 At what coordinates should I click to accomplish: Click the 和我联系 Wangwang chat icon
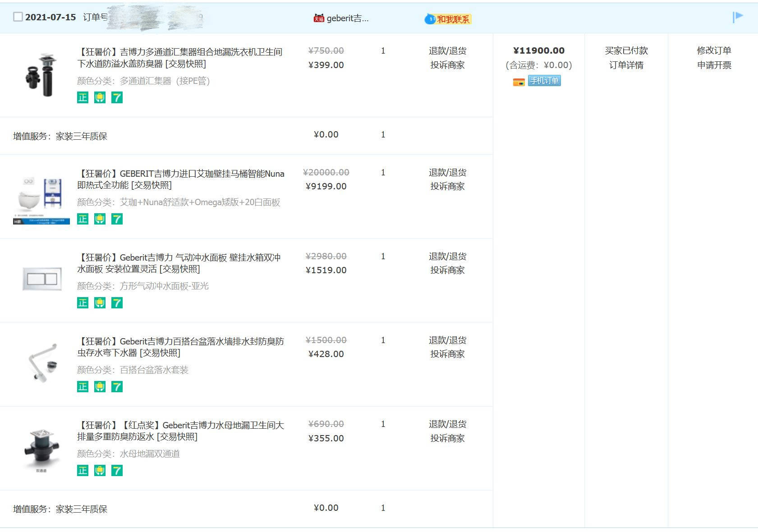(447, 19)
